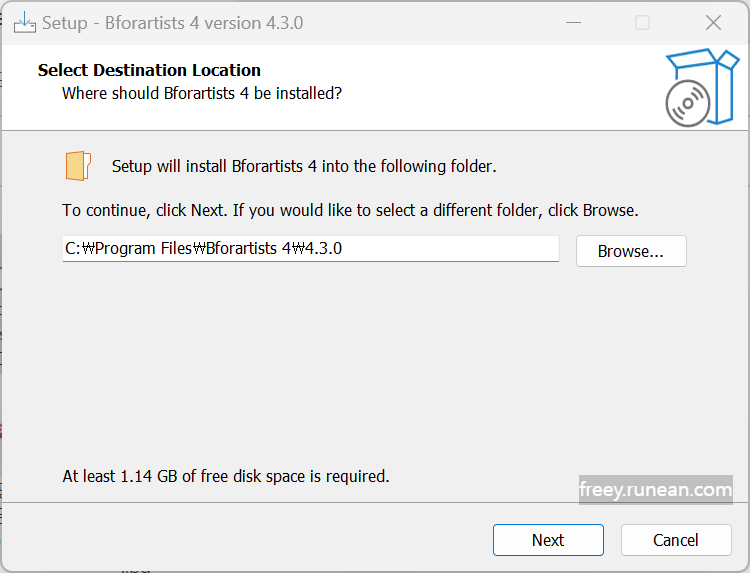Close the Setup window
This screenshot has height=573, width=750.
click(713, 22)
